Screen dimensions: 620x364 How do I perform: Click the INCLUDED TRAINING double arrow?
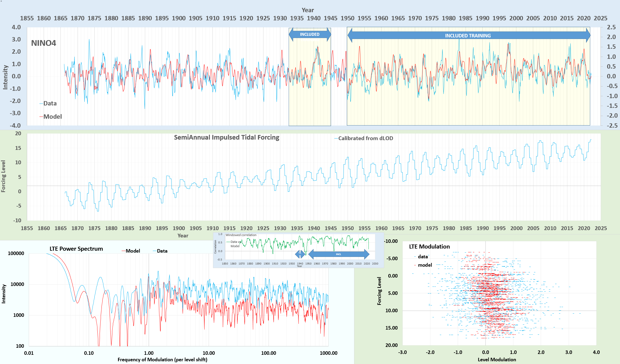469,36
